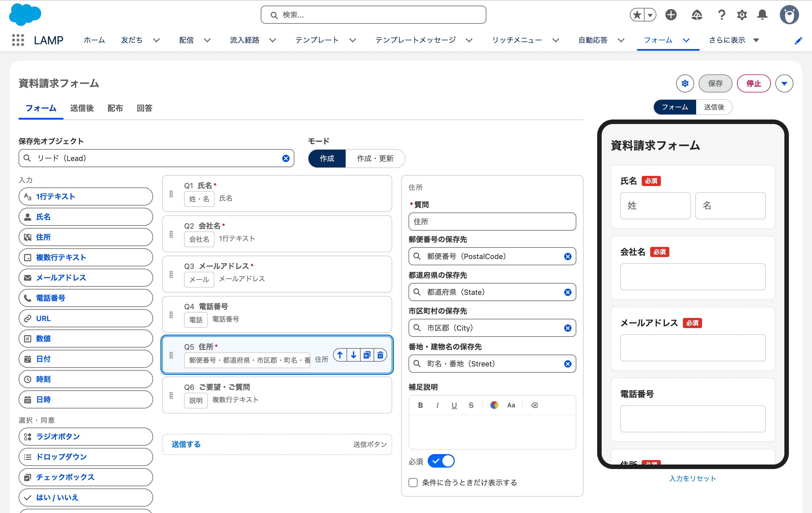The width and height of the screenshot is (812, 513).
Task: Expand the 配信 nav menu chevron
Action: coord(208,40)
